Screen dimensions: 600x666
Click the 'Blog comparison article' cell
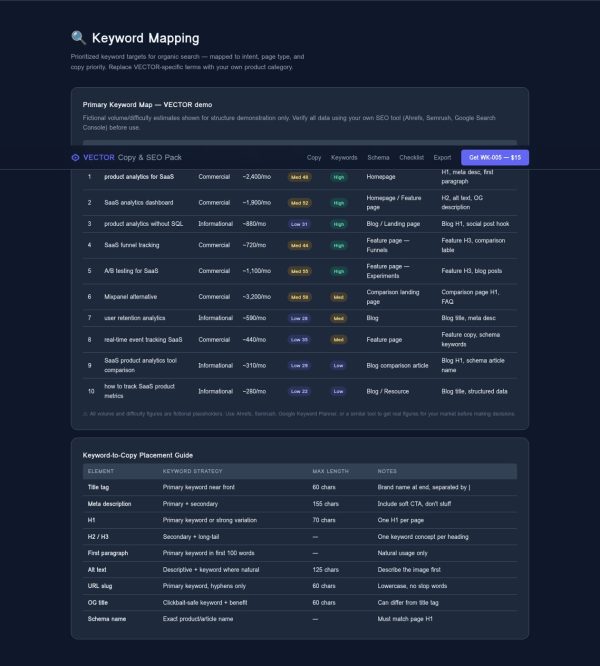(397, 365)
